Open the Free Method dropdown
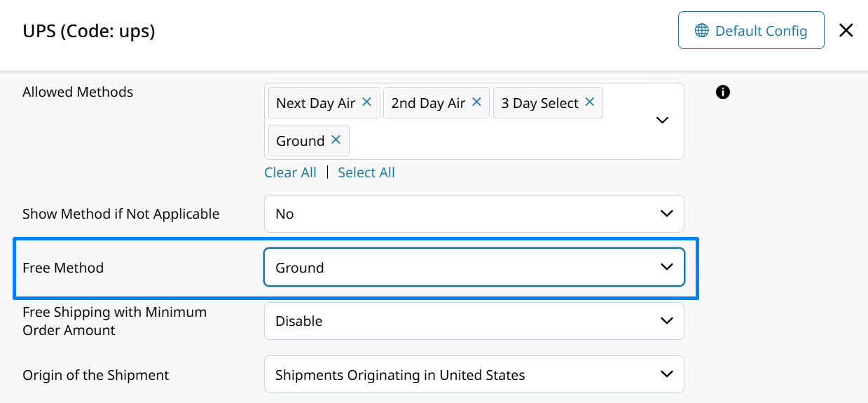 (474, 267)
